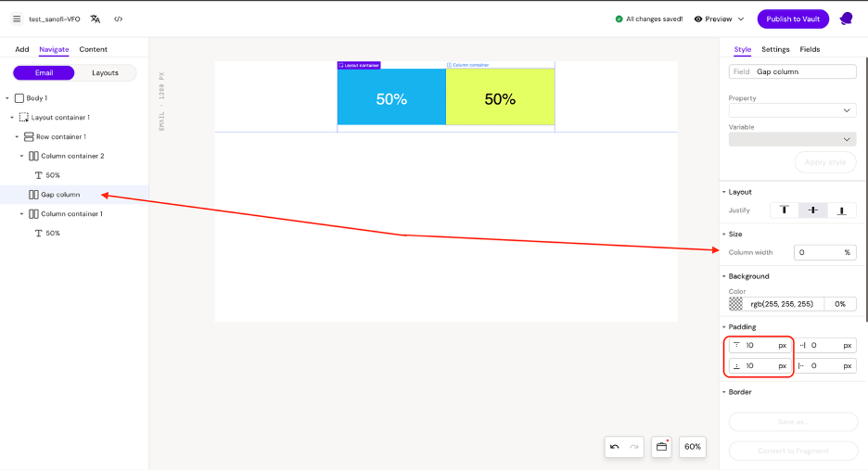This screenshot has height=471, width=868.
Task: Click the background color swatch
Action: 736,303
